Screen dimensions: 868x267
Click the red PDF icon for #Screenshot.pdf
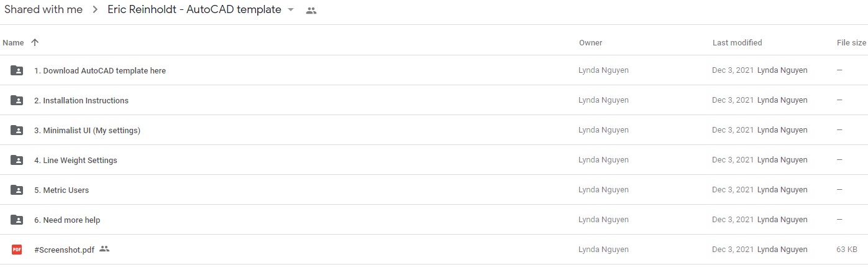pyautogui.click(x=17, y=250)
